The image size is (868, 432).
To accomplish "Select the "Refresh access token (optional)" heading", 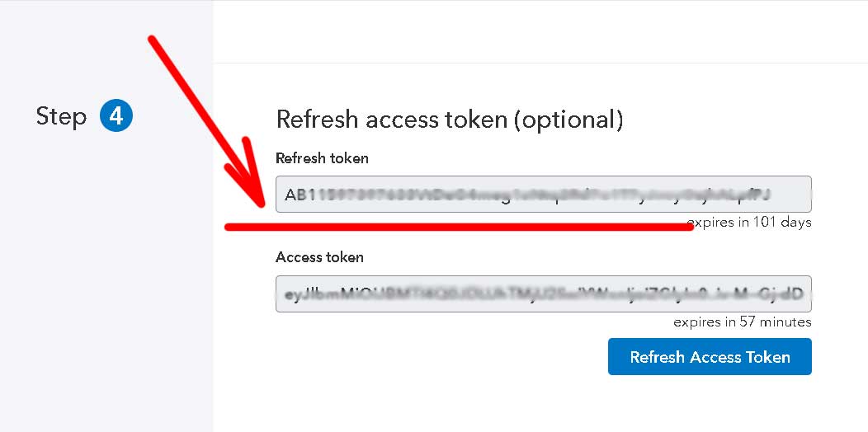I will point(450,120).
